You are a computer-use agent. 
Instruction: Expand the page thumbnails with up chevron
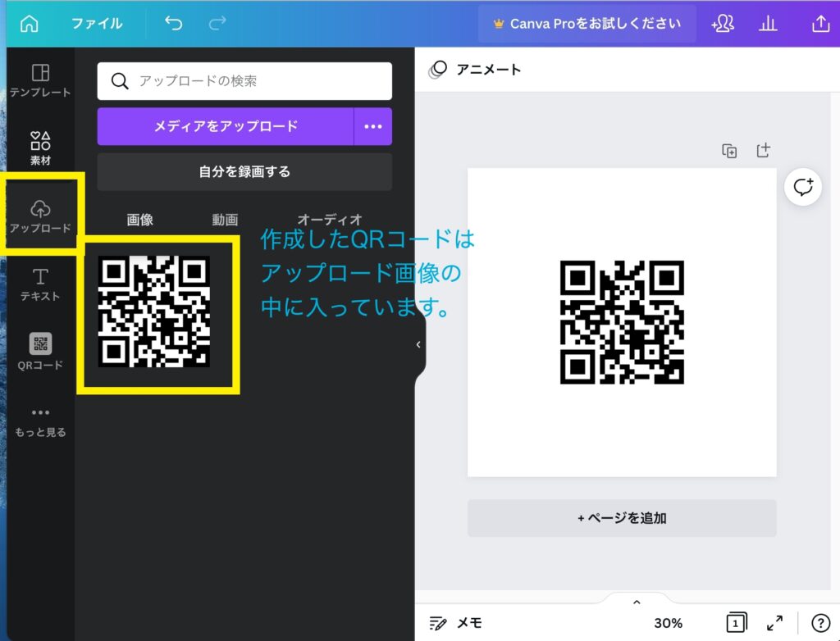pos(637,602)
